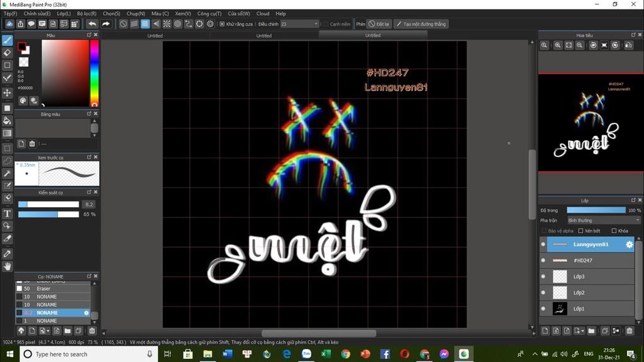Toggle Cạnh mềm soft edge checkbox
The image size is (644, 362).
click(326, 24)
